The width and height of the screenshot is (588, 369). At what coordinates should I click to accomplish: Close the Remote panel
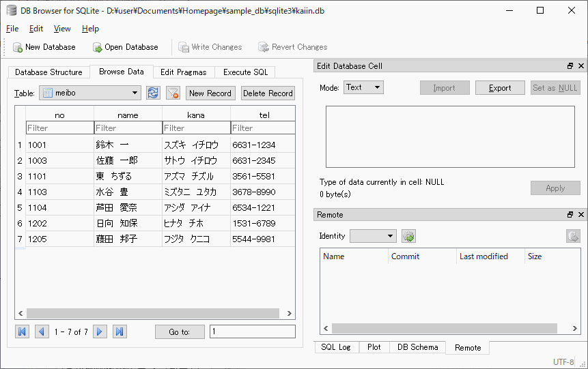pos(581,215)
